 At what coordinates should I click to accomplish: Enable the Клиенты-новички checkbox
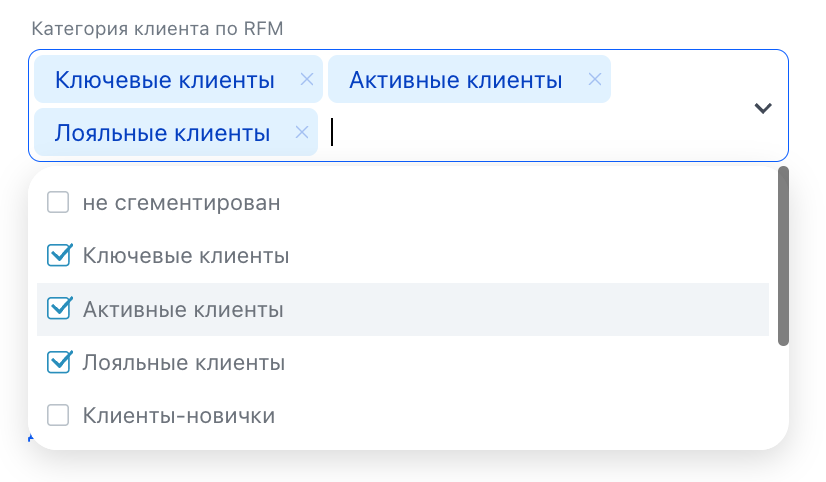tap(58, 415)
